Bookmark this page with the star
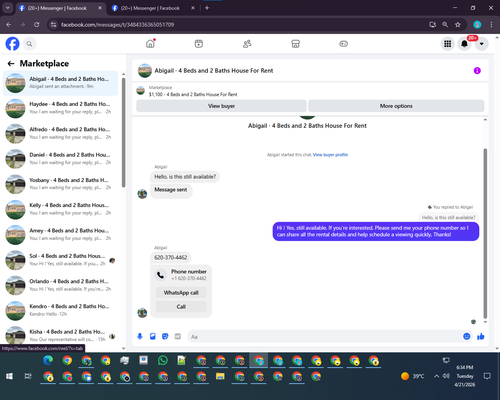 pos(458,25)
